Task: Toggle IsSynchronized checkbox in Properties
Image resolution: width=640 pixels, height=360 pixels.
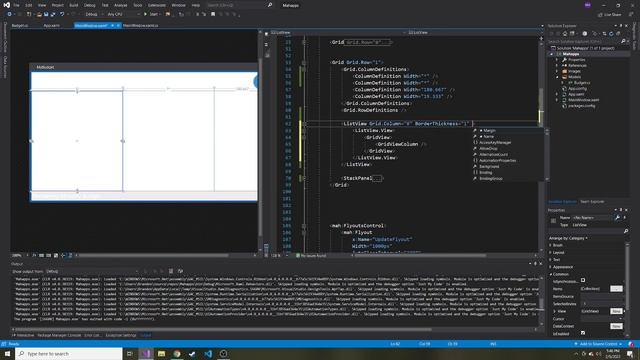Action: point(583,280)
